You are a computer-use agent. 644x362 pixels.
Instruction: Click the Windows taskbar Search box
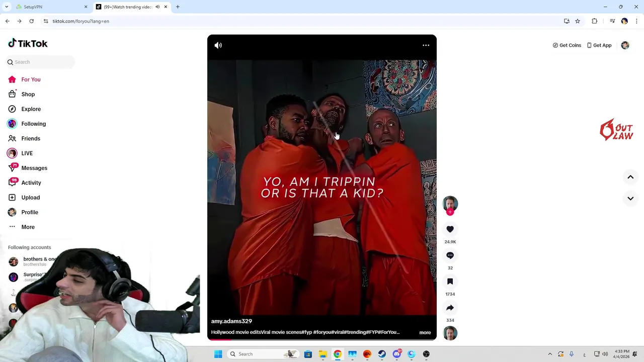click(x=263, y=354)
